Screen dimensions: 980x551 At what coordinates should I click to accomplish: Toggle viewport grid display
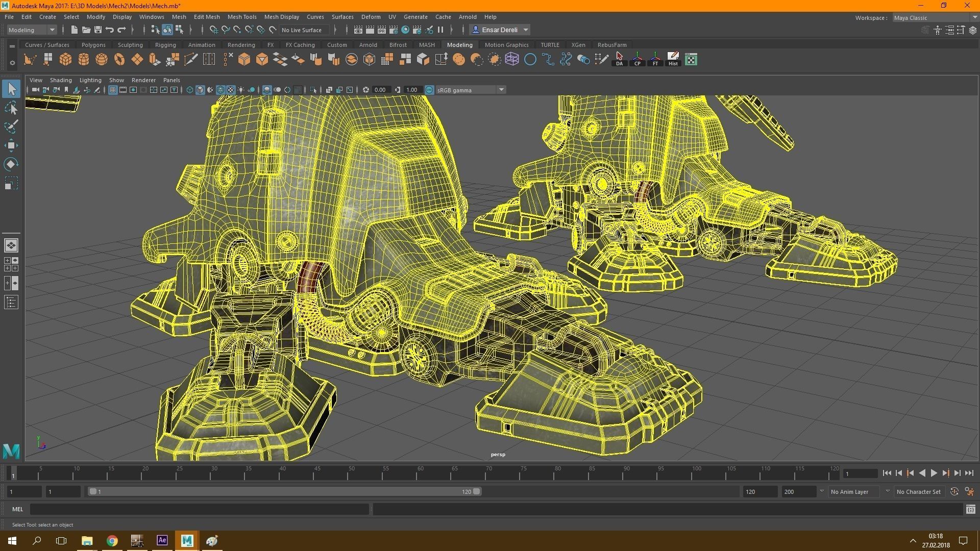click(x=113, y=90)
